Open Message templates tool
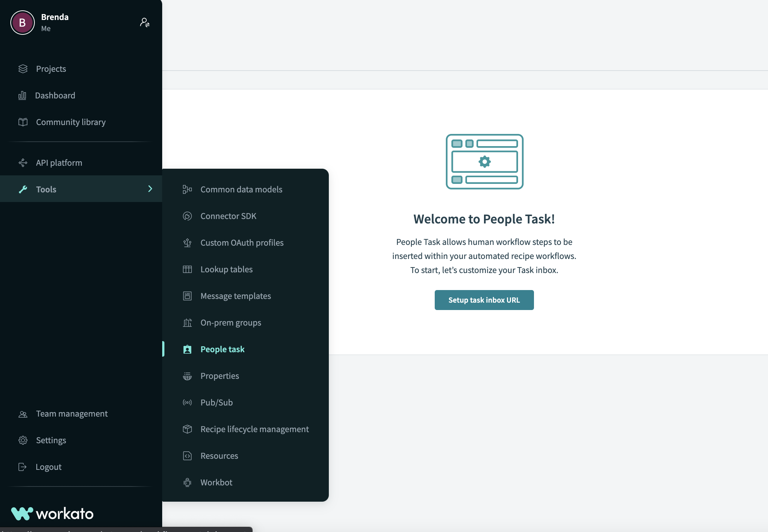This screenshot has width=768, height=532. [236, 295]
